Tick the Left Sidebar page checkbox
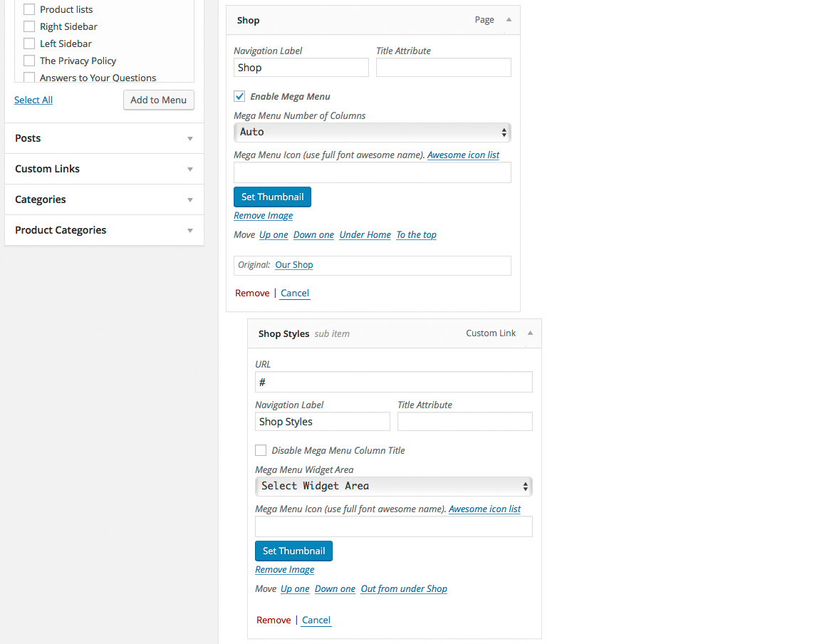This screenshot has height=644, width=827. pyautogui.click(x=29, y=43)
